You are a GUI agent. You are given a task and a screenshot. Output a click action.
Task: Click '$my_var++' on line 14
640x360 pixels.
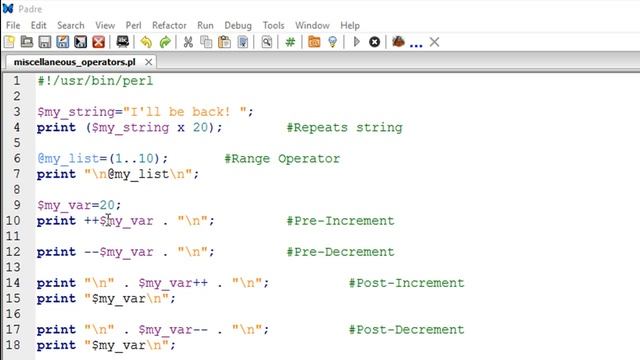point(173,283)
